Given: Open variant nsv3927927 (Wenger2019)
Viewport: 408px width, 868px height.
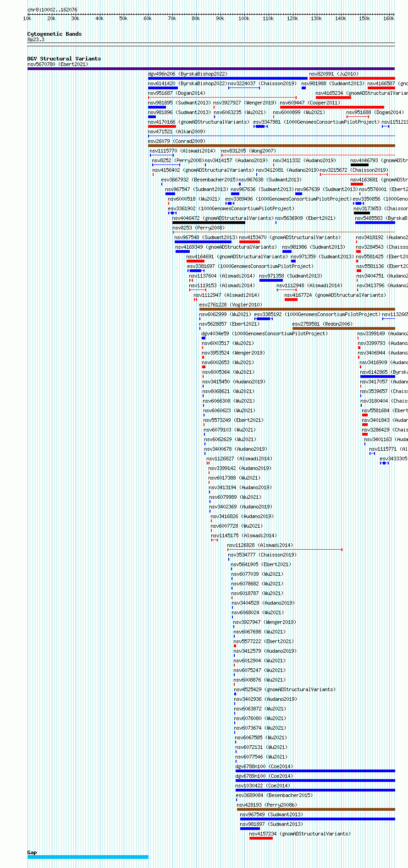Looking at the screenshot, I should click(x=245, y=103).
